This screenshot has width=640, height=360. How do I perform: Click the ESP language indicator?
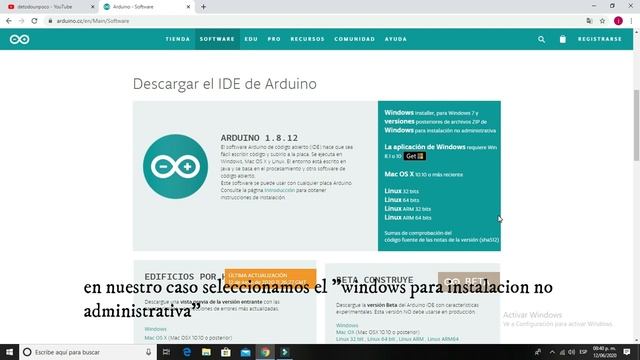(583, 352)
